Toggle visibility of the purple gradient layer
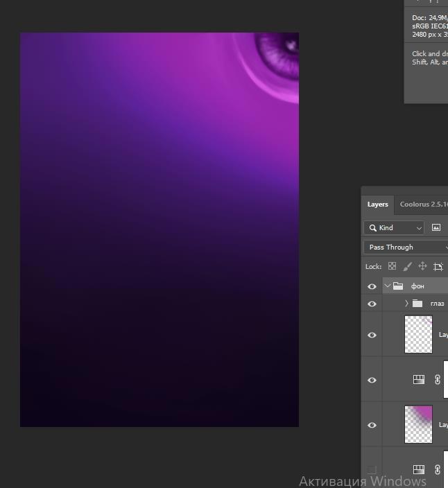The width and height of the screenshot is (448, 488). pos(372,425)
